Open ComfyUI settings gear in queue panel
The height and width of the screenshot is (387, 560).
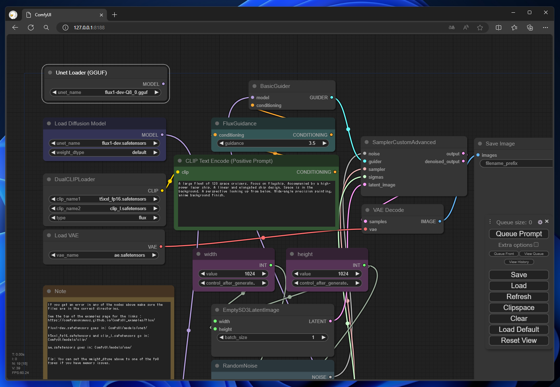[540, 222]
